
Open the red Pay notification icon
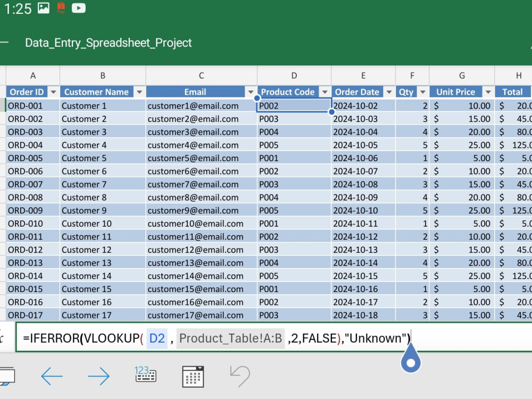coord(61,8)
